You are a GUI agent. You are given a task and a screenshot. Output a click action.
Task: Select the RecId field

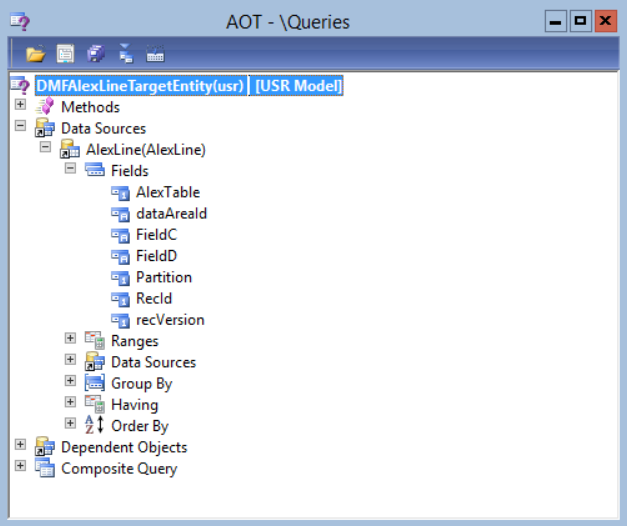pos(154,298)
